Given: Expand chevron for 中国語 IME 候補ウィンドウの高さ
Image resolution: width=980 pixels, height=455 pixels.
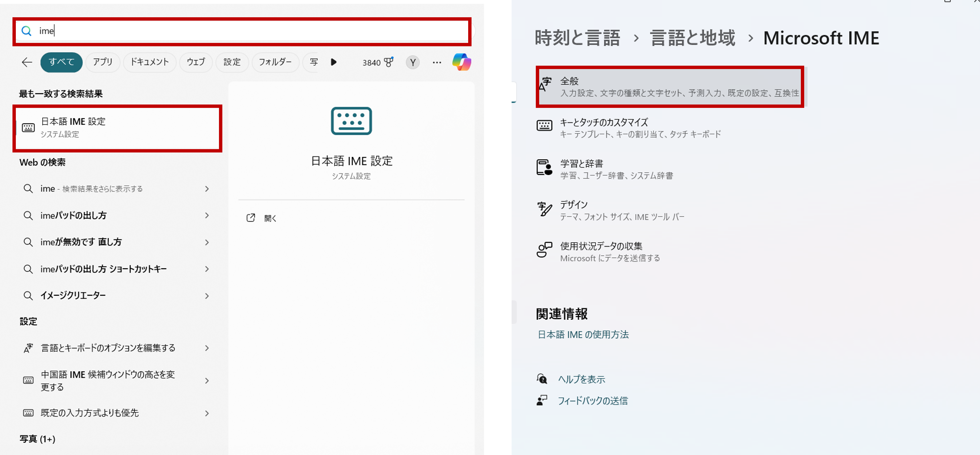Looking at the screenshot, I should point(207,380).
